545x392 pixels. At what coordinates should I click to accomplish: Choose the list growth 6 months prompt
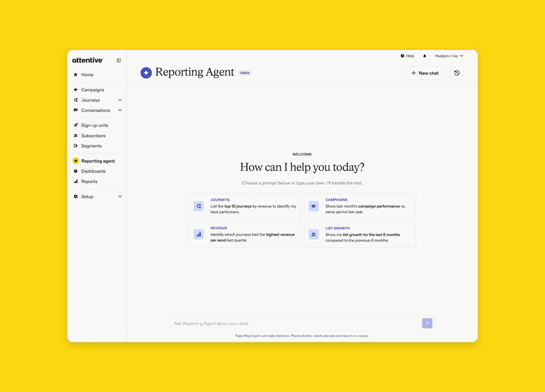360,234
